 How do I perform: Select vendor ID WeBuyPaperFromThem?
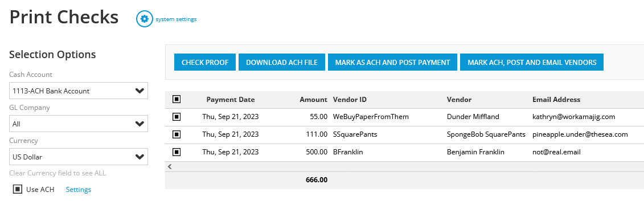[x=371, y=117]
